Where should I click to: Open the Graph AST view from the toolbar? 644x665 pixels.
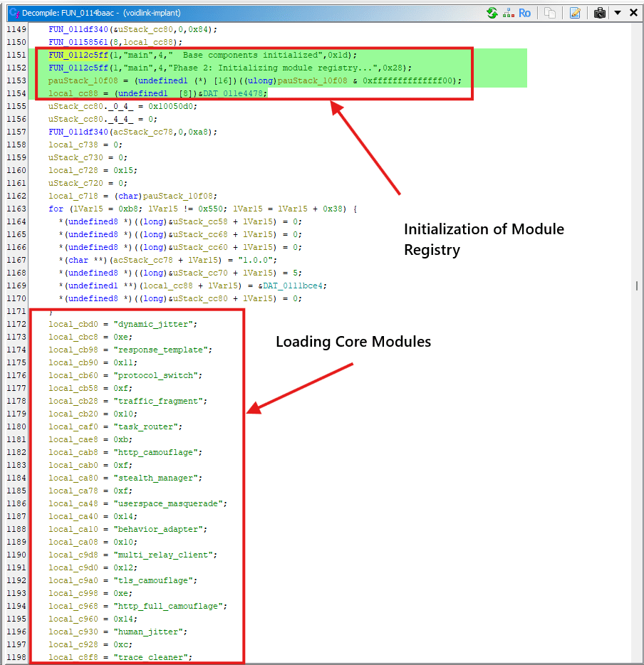[508, 13]
